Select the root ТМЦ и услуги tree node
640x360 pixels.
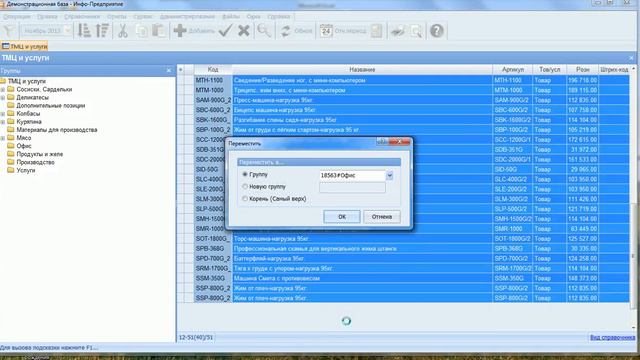[x=27, y=81]
